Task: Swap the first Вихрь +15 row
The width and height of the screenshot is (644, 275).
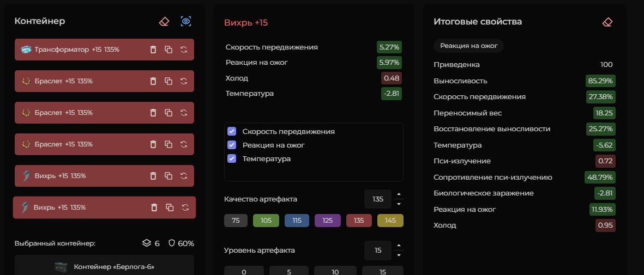Action: (184, 176)
